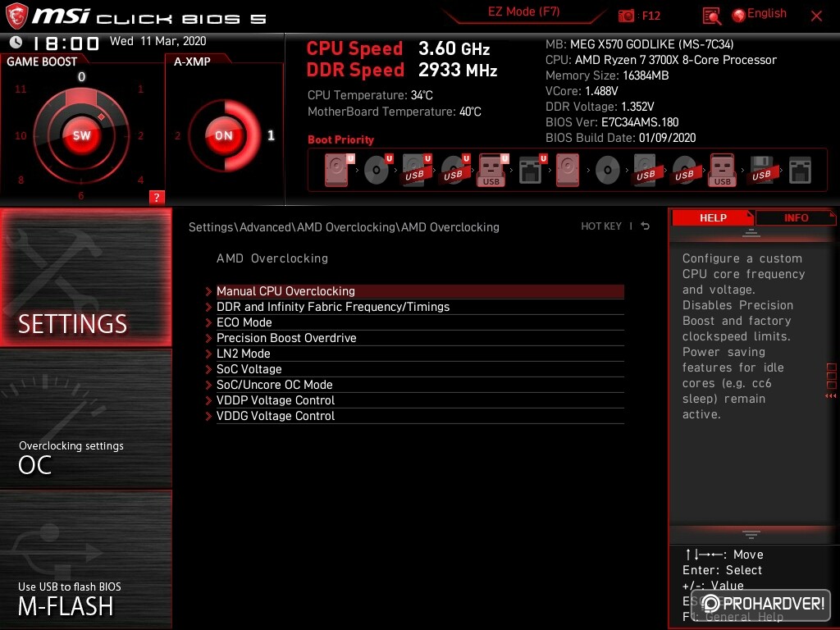Screen dimensions: 840x630
Task: Toggle the Game Boost SW knob
Action: pyautogui.click(x=81, y=135)
